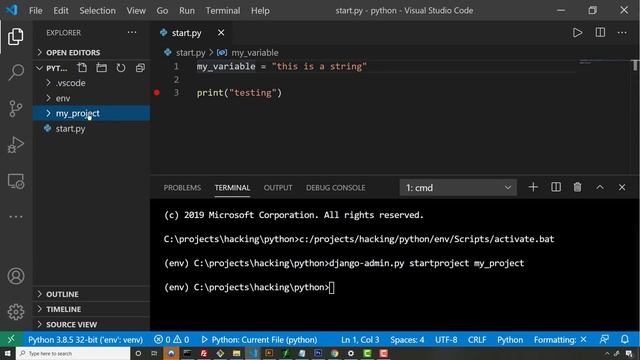
Task: Open the Accounts menu icon
Action: [x=16, y=276]
